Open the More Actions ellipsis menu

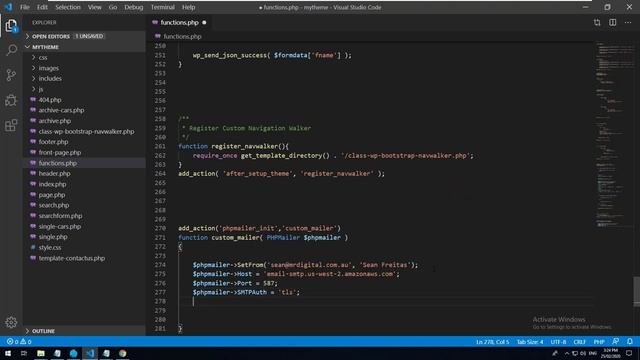(628, 22)
